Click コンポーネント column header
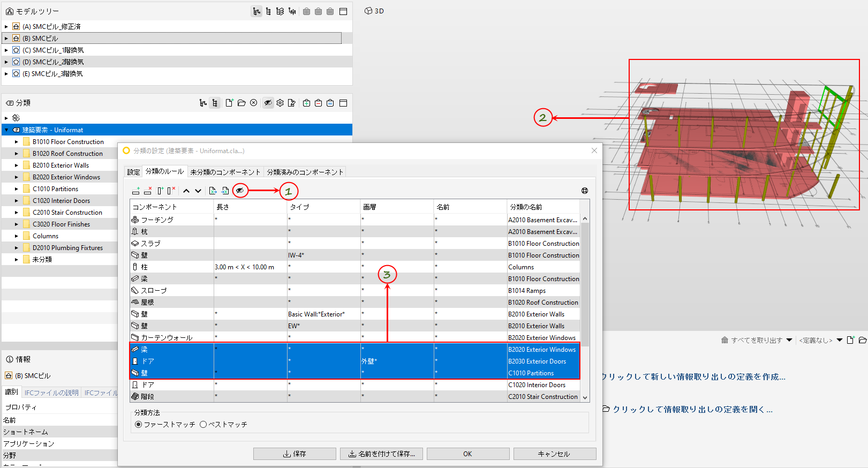868x468 pixels. [172, 207]
